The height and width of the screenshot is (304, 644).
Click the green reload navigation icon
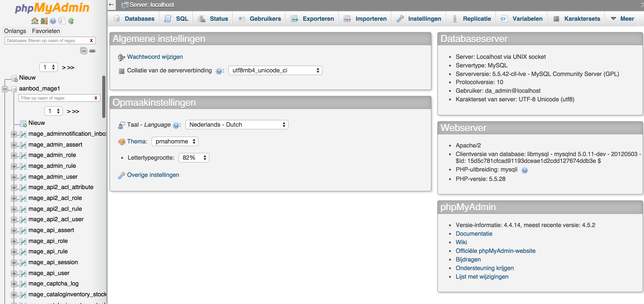[71, 21]
